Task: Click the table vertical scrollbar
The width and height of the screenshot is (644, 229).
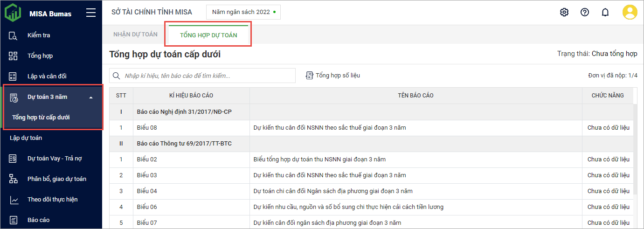Action: point(636,149)
